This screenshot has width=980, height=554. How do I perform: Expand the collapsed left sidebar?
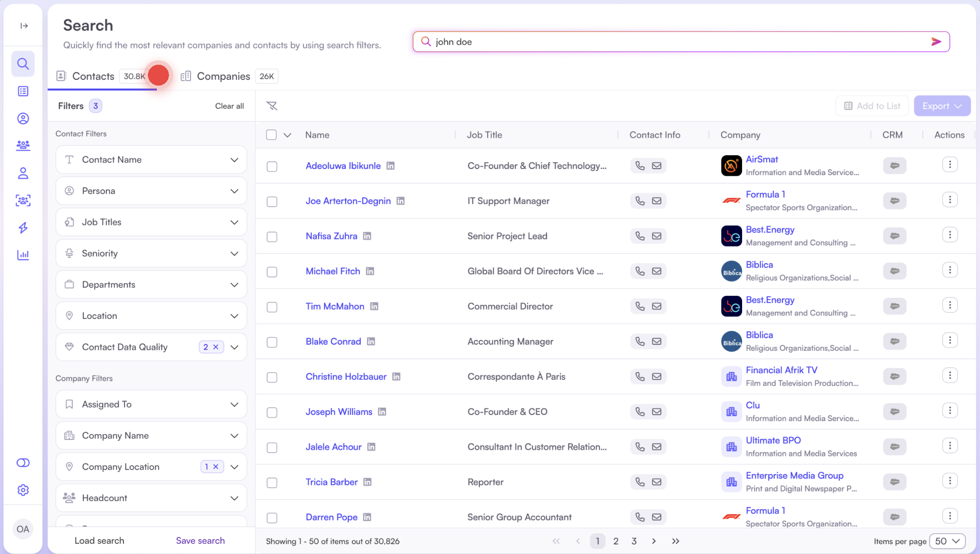[24, 26]
